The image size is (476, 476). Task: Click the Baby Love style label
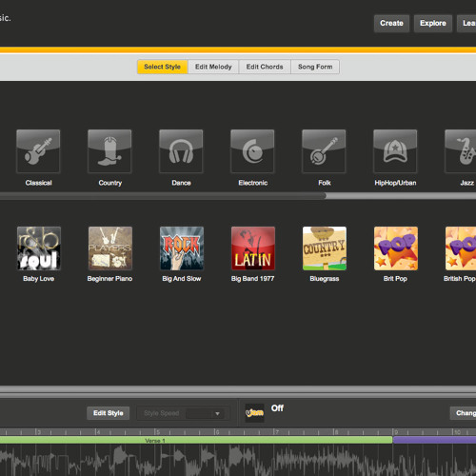click(x=39, y=279)
